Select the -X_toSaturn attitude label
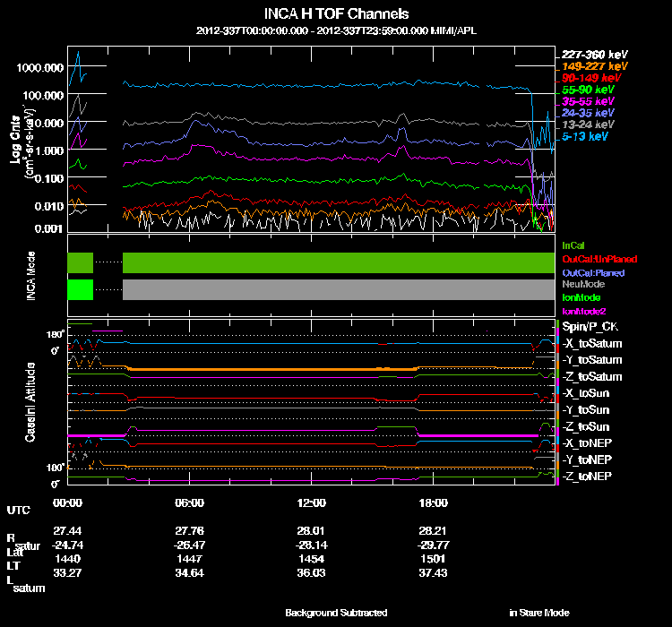 (592, 344)
